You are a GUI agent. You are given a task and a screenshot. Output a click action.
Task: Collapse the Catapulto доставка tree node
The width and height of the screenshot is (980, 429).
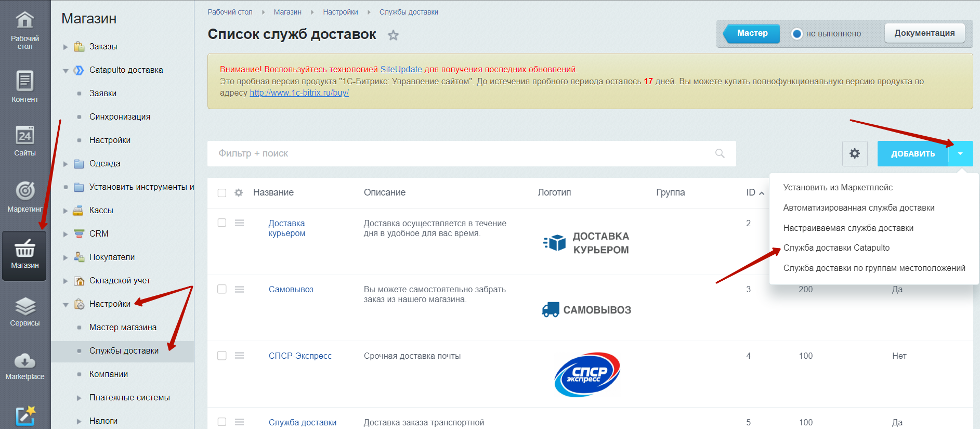(x=66, y=70)
